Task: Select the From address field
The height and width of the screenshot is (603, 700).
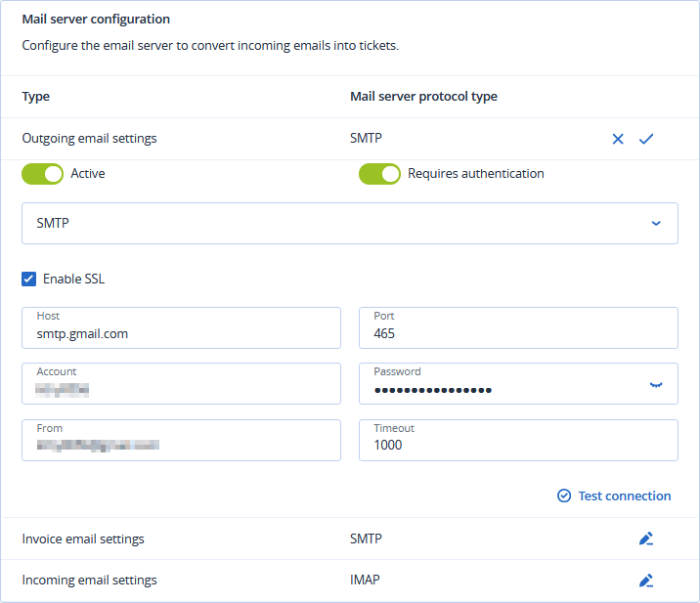Action: click(x=181, y=445)
